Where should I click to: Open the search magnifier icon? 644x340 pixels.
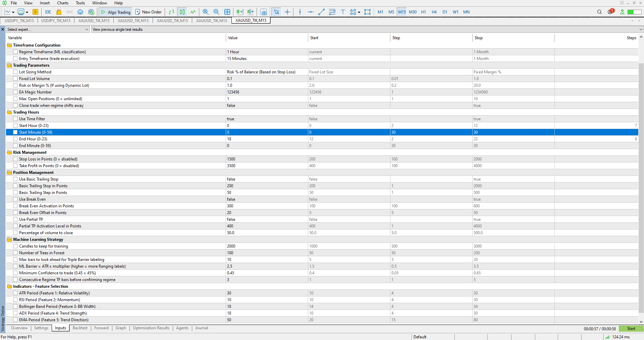[599, 12]
